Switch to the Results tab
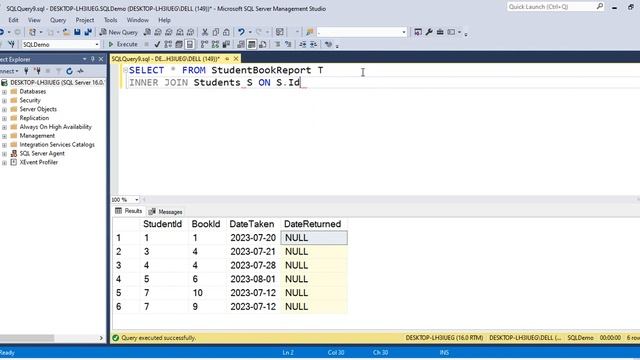 [129, 211]
